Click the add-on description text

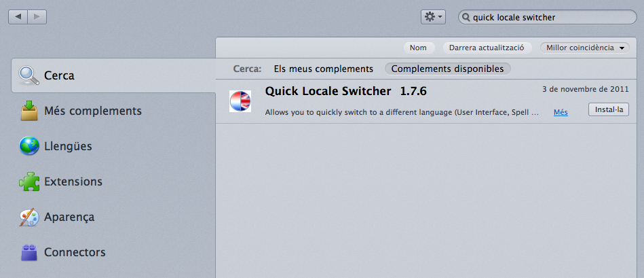tap(402, 112)
